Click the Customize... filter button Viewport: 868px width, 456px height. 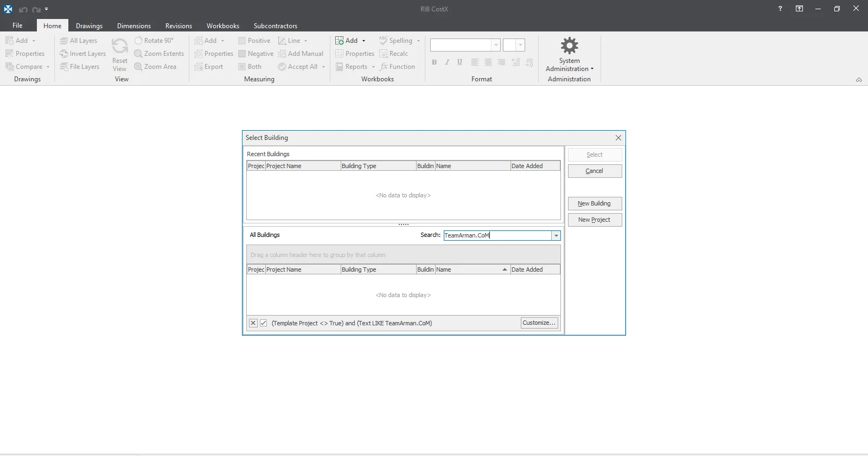[x=539, y=323]
